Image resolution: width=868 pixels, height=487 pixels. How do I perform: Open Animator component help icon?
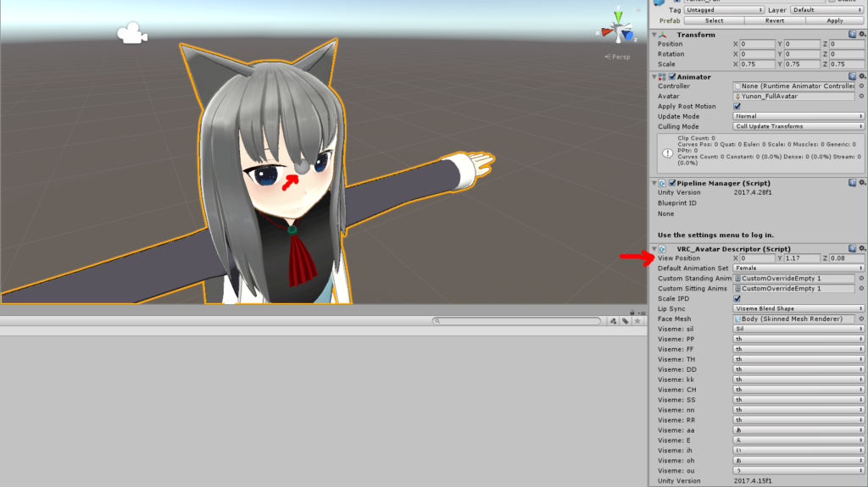pyautogui.click(x=852, y=76)
